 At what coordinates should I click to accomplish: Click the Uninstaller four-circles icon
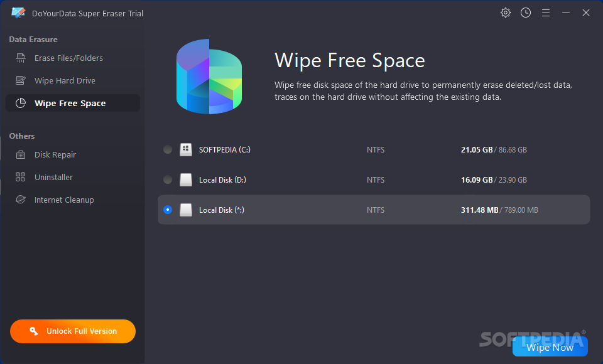tap(20, 177)
